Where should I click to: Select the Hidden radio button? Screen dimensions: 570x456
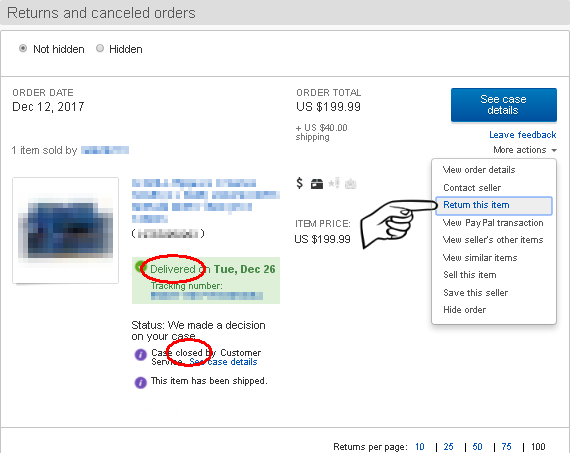100,48
